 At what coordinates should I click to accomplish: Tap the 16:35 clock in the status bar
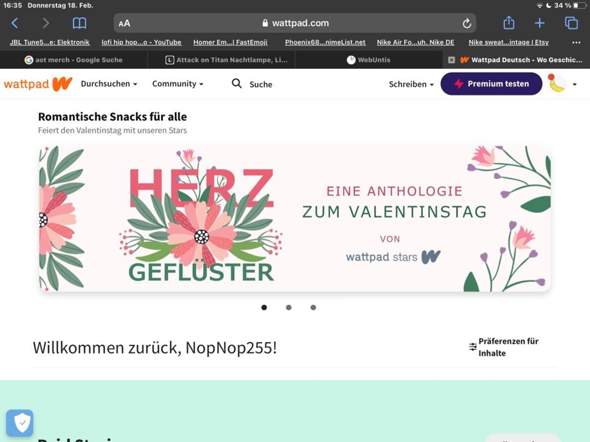coord(13,5)
